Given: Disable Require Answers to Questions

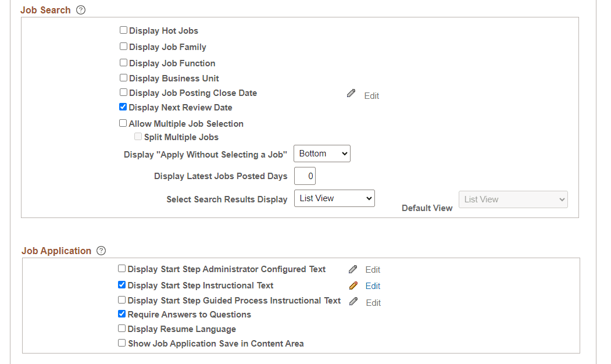Looking at the screenshot, I should point(122,314).
